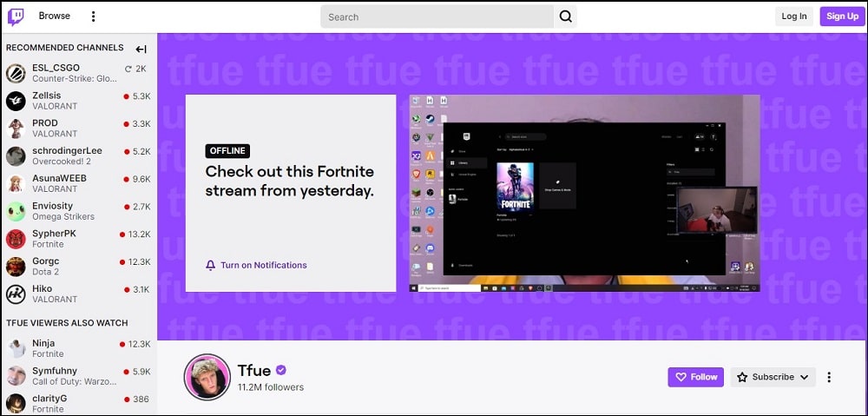Open ESL_CSGO channel avatar

point(16,73)
